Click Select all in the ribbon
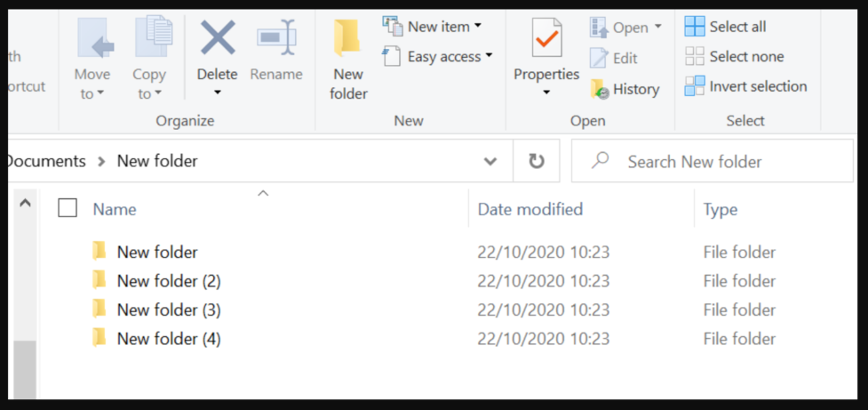 point(725,26)
